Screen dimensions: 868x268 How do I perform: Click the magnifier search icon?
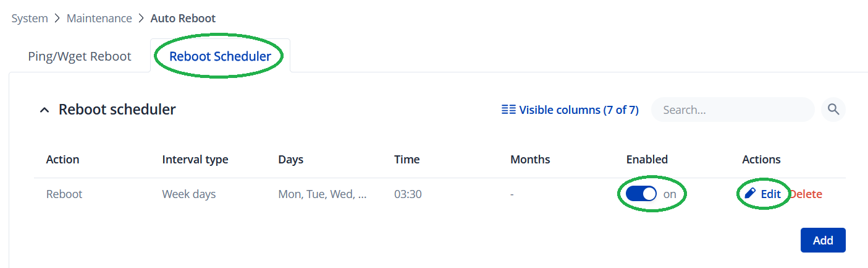833,110
